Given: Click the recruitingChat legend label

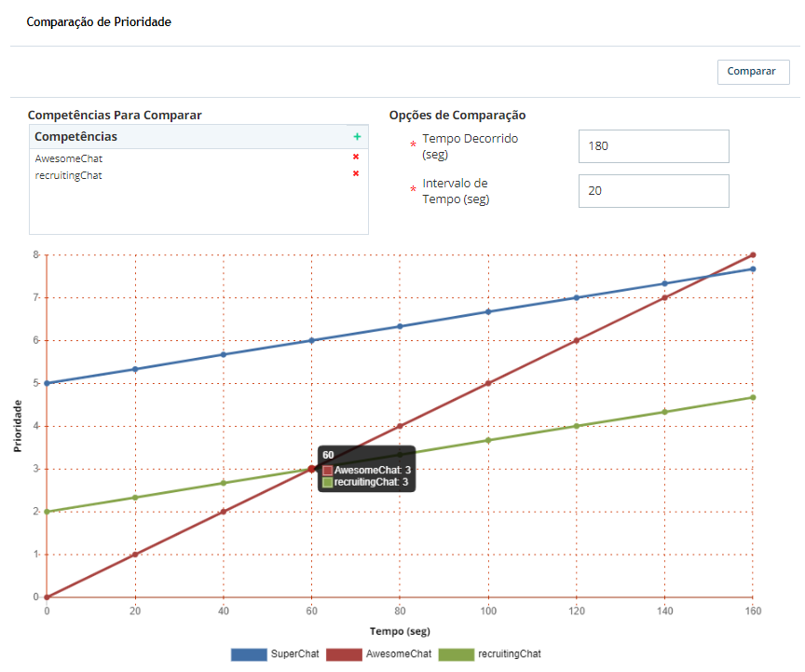Looking at the screenshot, I should click(x=510, y=654).
